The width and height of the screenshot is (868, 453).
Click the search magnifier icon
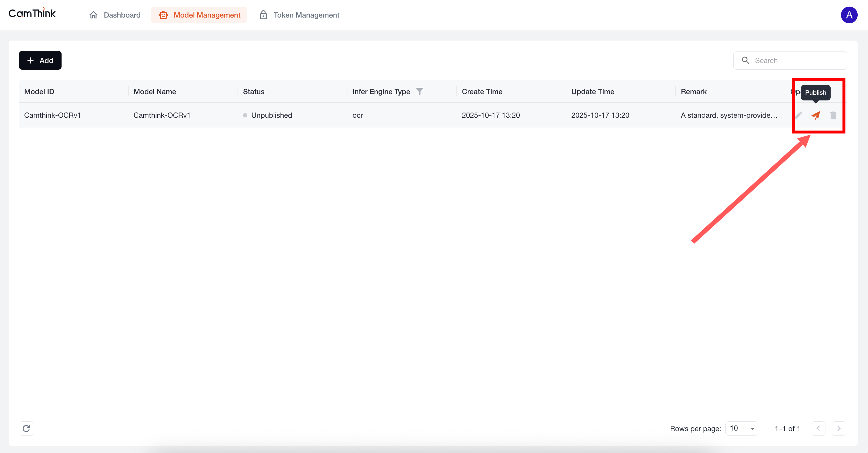pyautogui.click(x=745, y=60)
